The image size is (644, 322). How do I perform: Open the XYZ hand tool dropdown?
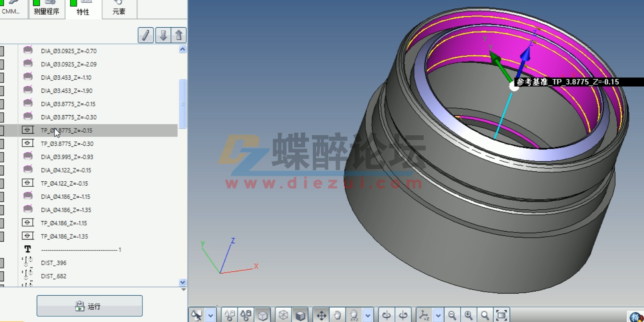pos(368,314)
